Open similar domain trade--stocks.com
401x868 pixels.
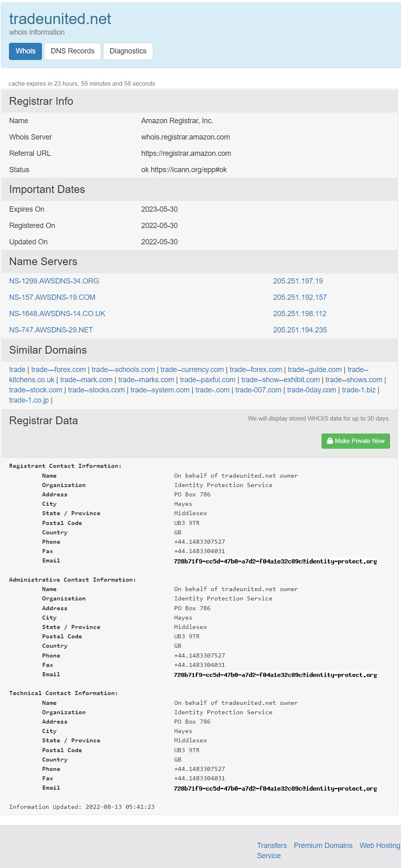point(96,390)
